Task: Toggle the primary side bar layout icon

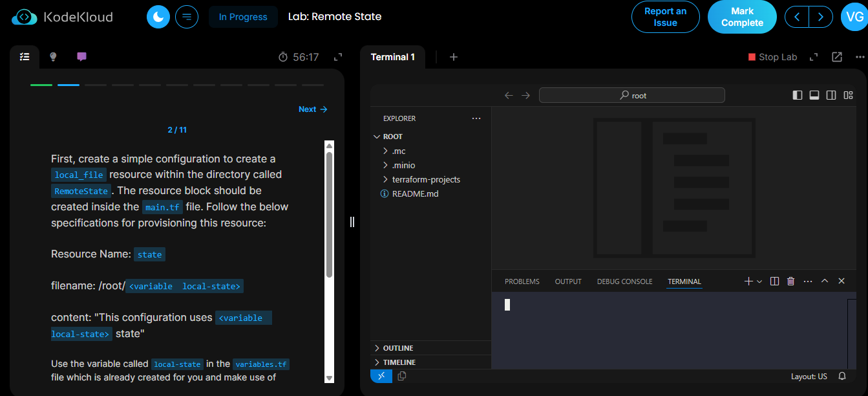Action: [x=798, y=95]
